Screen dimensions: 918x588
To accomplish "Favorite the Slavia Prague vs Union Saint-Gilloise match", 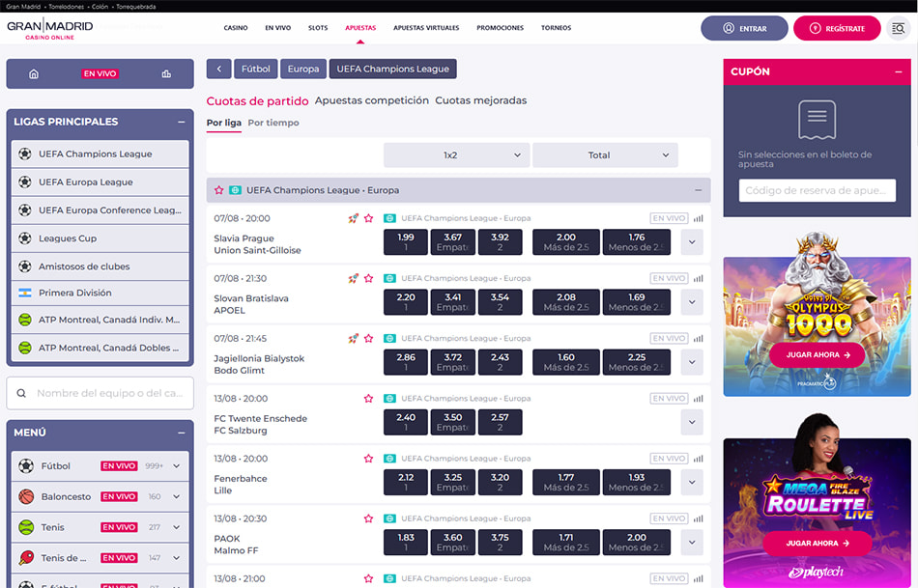I will pyautogui.click(x=368, y=218).
